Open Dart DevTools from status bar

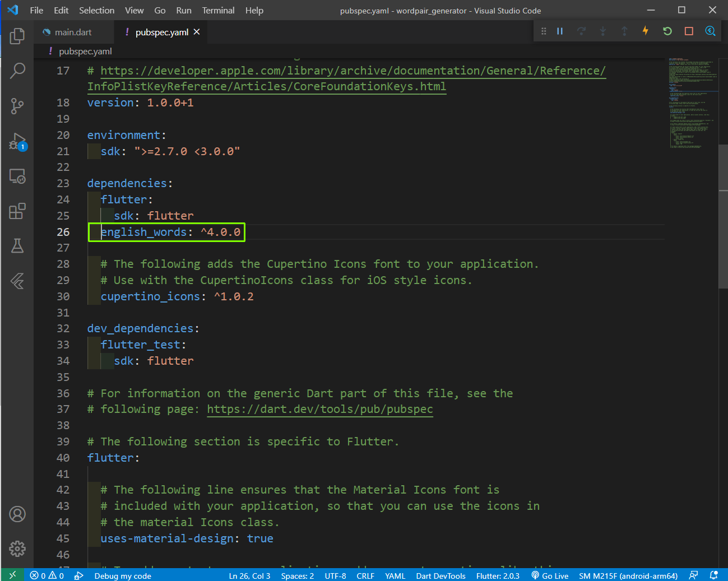click(x=440, y=575)
